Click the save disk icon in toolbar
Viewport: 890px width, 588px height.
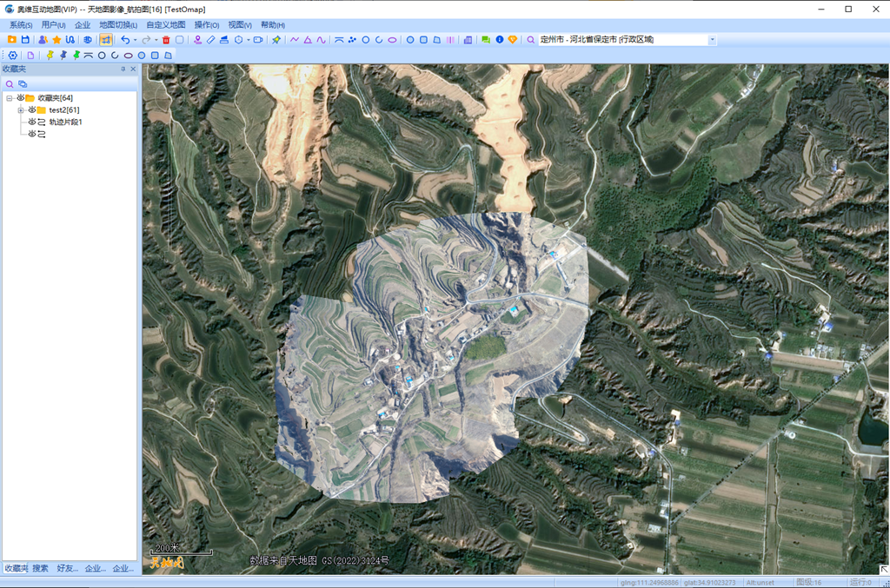(25, 40)
